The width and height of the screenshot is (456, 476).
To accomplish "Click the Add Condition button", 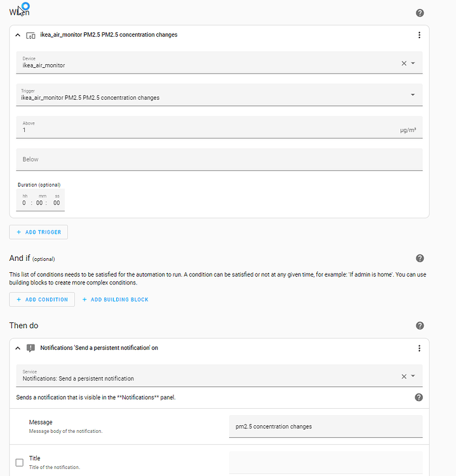I will [x=42, y=300].
